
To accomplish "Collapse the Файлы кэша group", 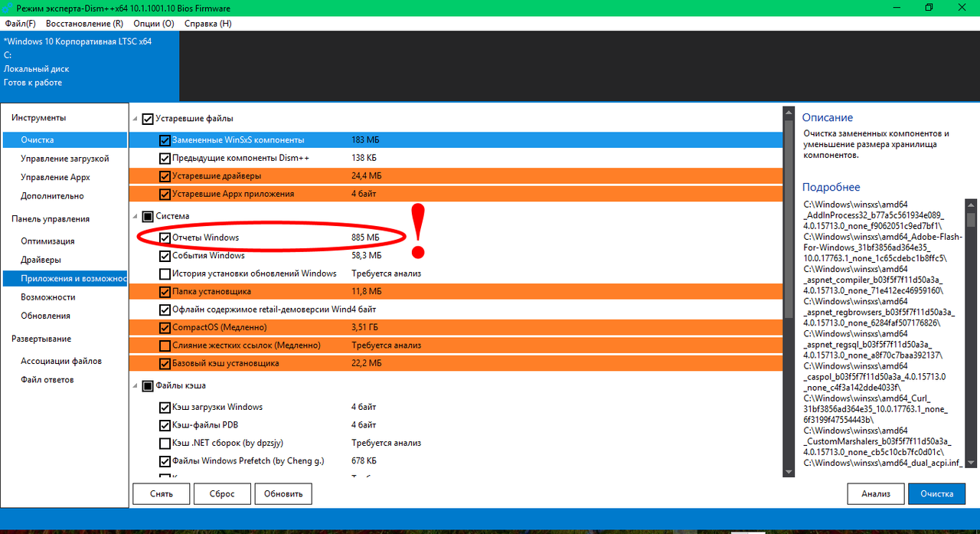I will coord(136,386).
